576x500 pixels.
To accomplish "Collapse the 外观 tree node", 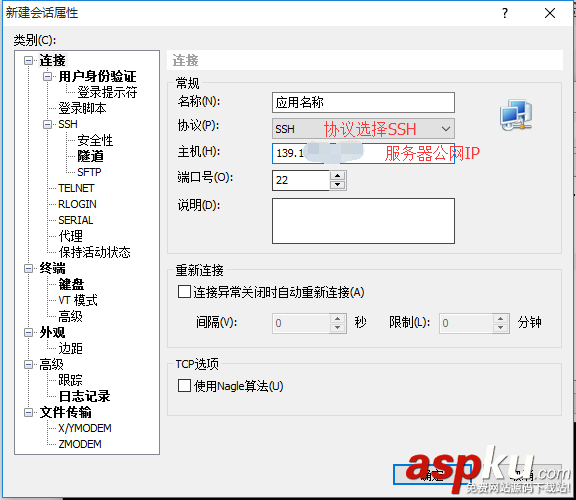I will pyautogui.click(x=28, y=332).
